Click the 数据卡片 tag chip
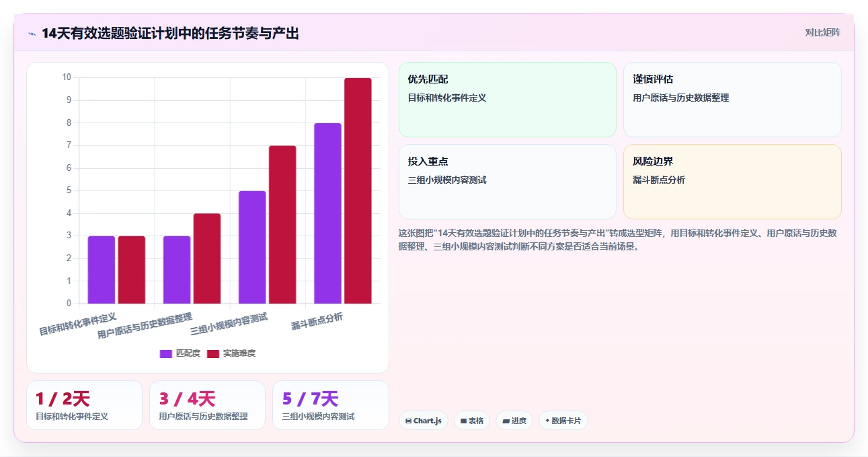This screenshot has width=868, height=457. [x=563, y=421]
